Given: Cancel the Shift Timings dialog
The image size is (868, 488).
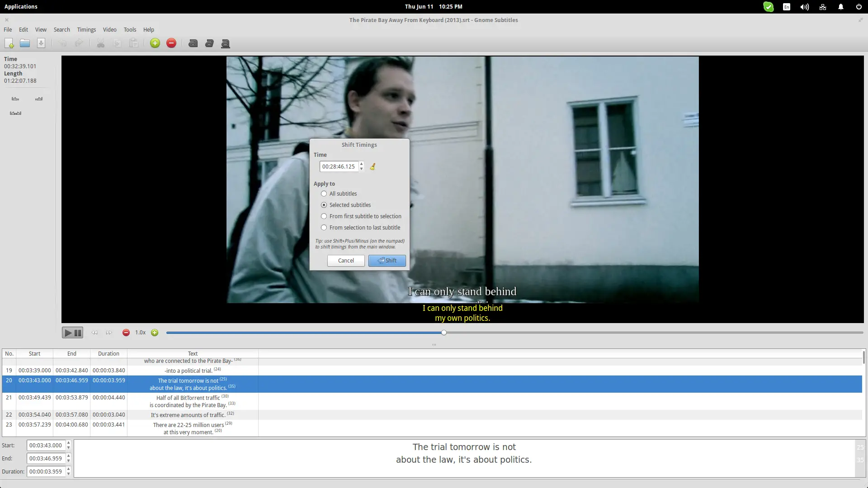Looking at the screenshot, I should (x=346, y=261).
